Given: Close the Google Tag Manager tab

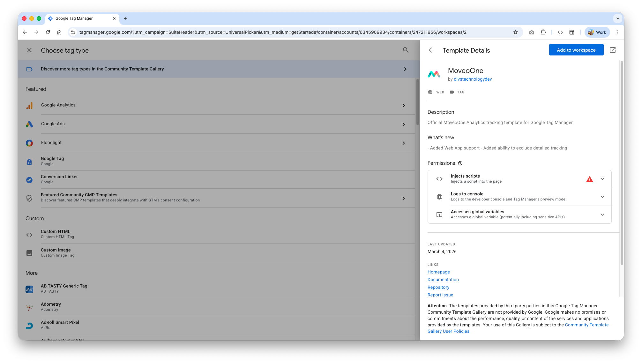Looking at the screenshot, I should [x=114, y=18].
